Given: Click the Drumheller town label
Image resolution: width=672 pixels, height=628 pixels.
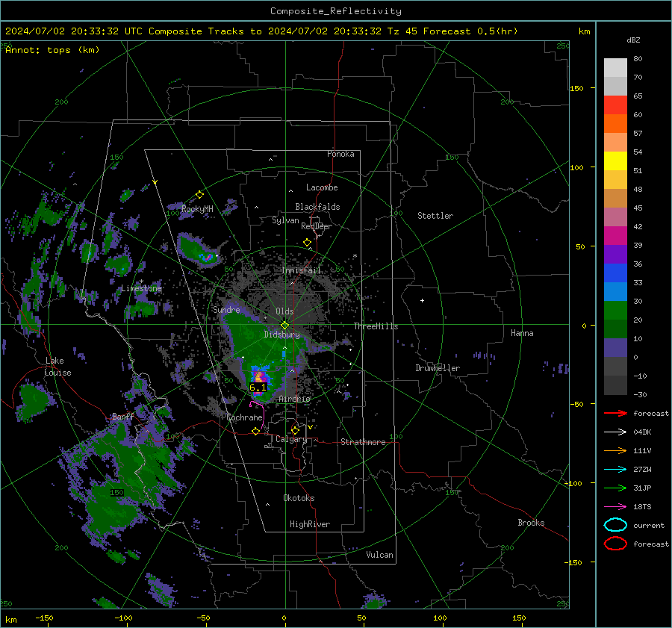Looking at the screenshot, I should (x=438, y=368).
